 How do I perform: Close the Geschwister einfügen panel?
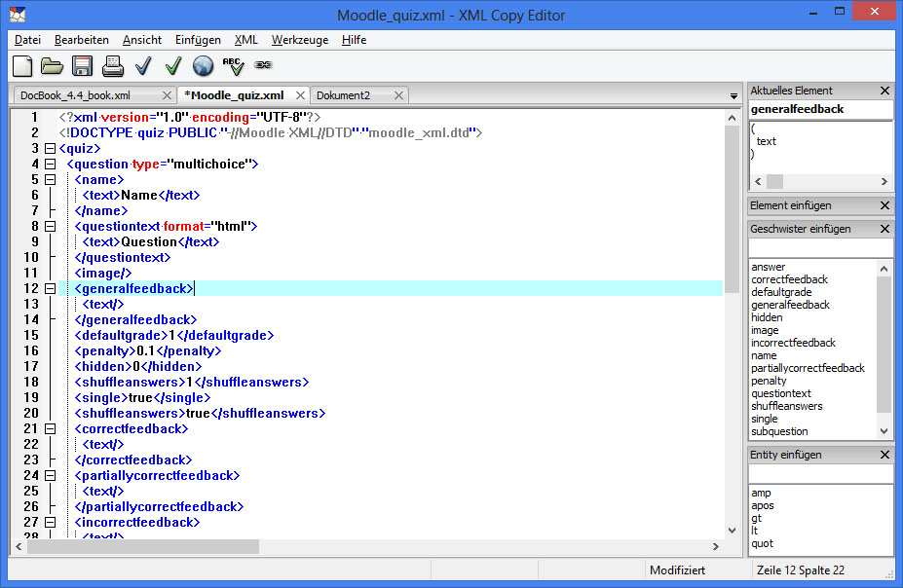[x=884, y=229]
